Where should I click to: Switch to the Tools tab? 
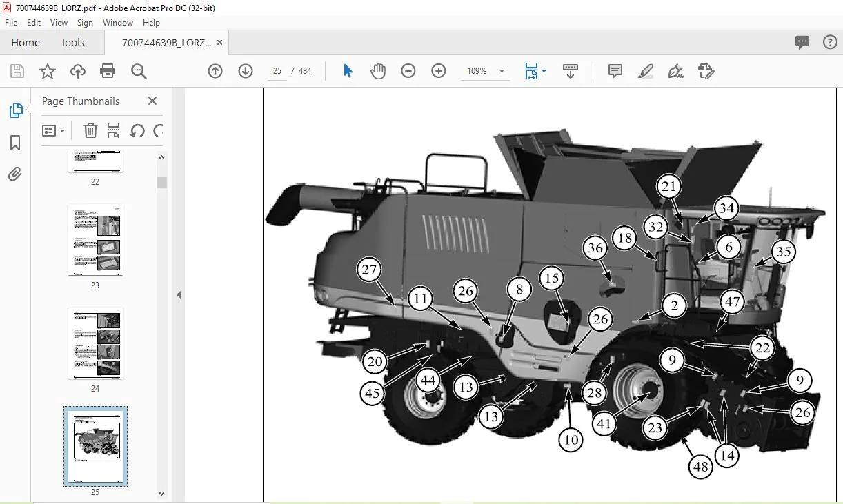click(72, 42)
